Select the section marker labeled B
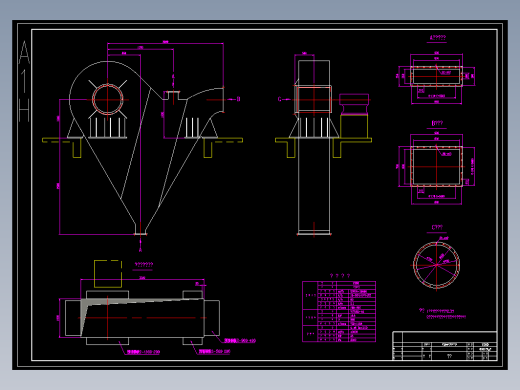The image size is (520, 390). pos(238,99)
